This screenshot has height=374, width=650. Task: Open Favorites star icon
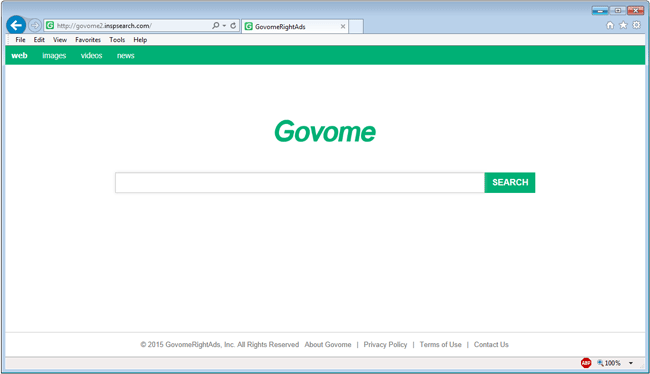coord(623,25)
